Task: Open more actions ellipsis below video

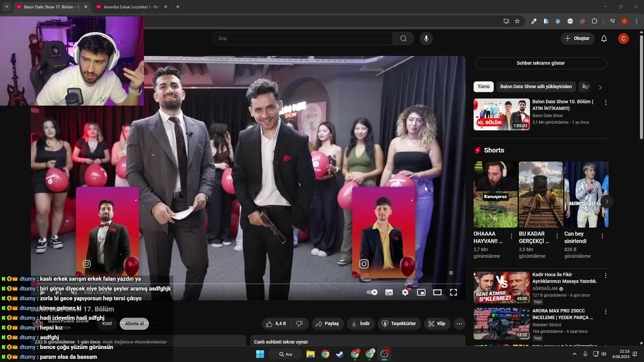Action: point(459,324)
